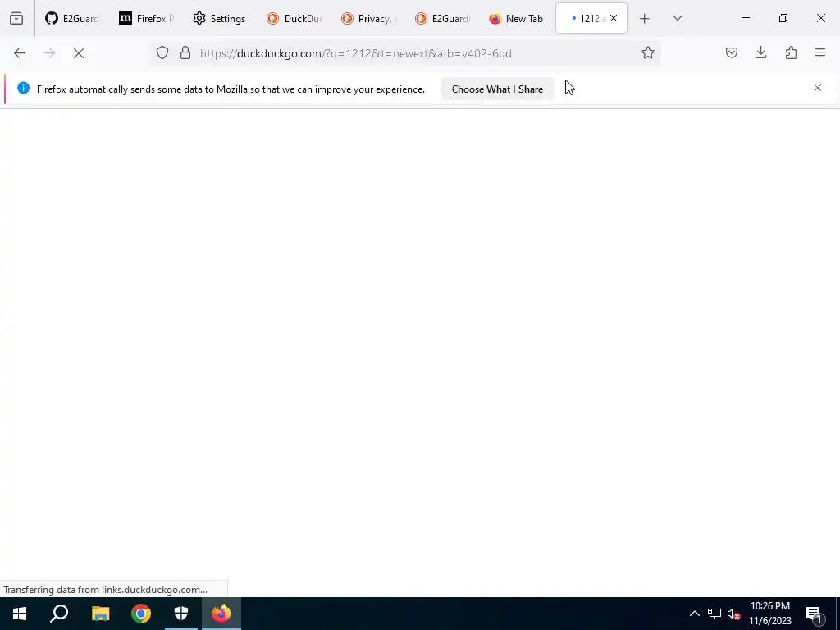Viewport: 840px width, 630px height.
Task: Open the Firefox application menu
Action: 820,52
